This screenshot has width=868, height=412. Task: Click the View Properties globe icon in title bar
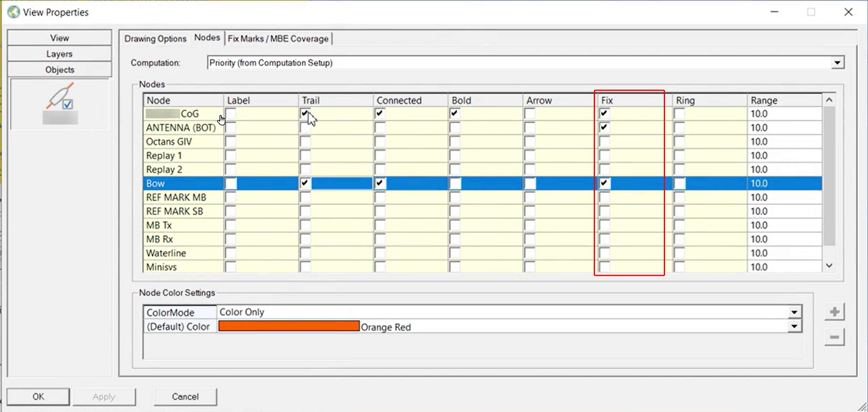point(13,12)
